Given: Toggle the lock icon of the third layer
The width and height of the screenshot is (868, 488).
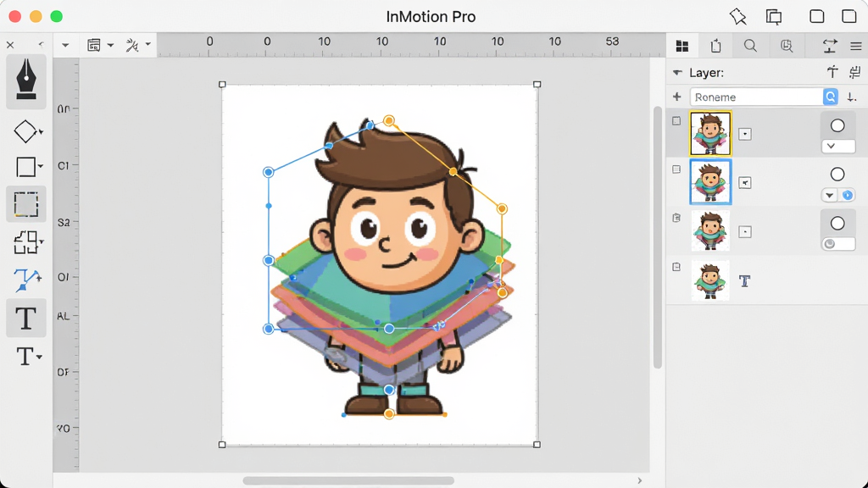Looking at the screenshot, I should coord(676,218).
